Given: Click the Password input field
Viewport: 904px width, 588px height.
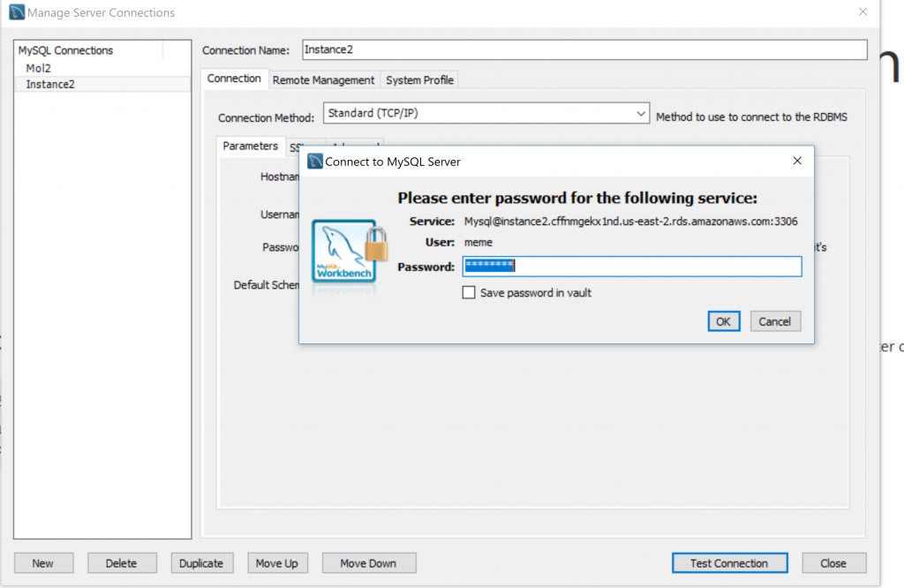Looking at the screenshot, I should pos(632,266).
